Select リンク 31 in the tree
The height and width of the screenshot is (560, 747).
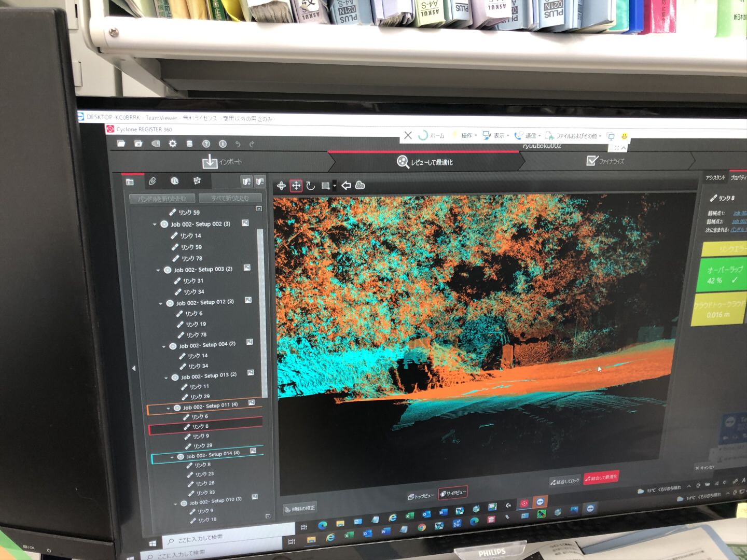pos(189,281)
